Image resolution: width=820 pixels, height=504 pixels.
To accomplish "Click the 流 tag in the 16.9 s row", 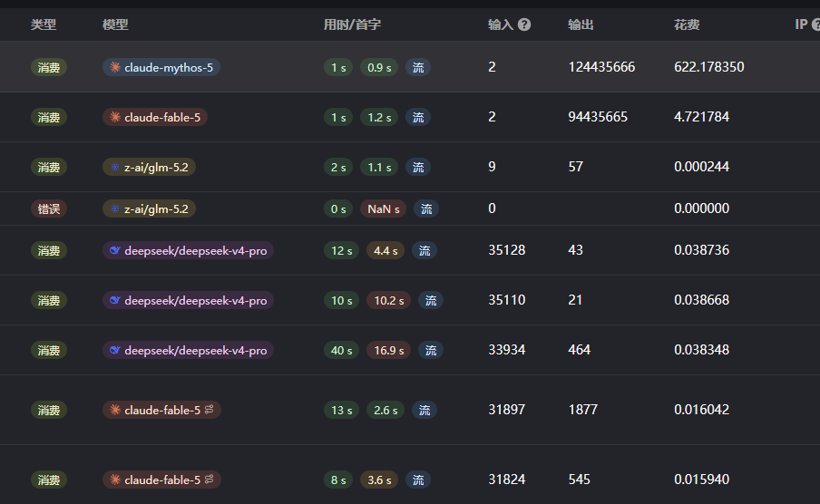I will (431, 350).
